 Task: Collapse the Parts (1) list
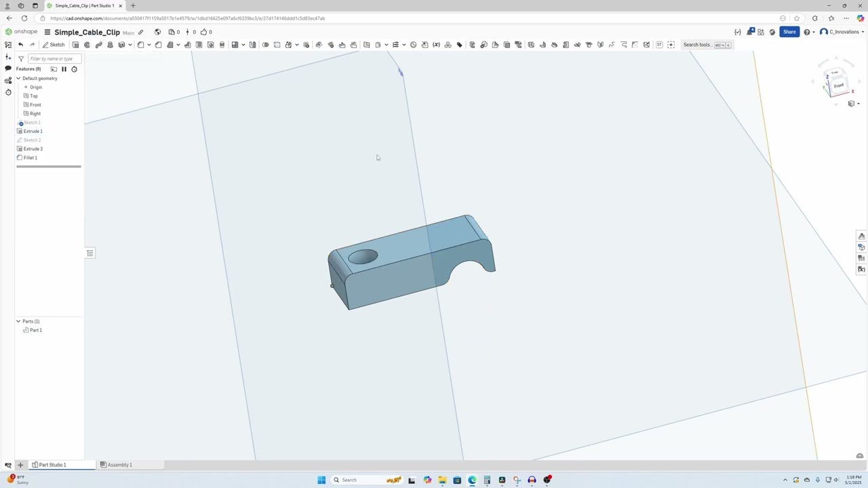(x=18, y=321)
